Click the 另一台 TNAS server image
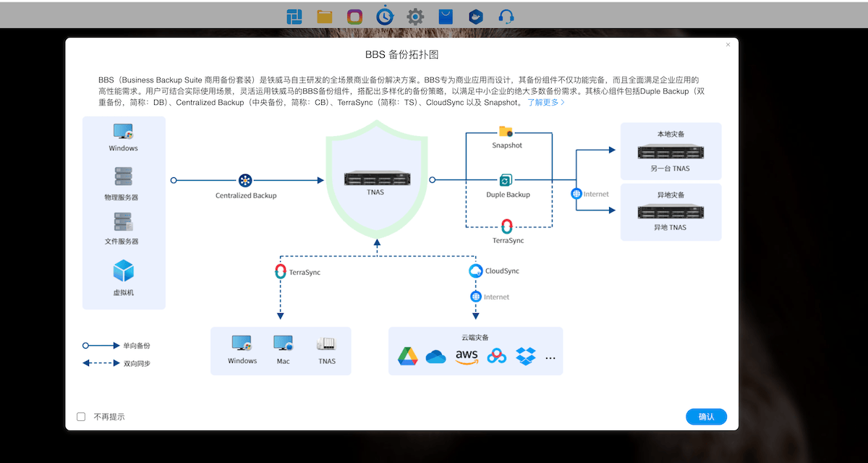The height and width of the screenshot is (463, 868). coord(671,152)
